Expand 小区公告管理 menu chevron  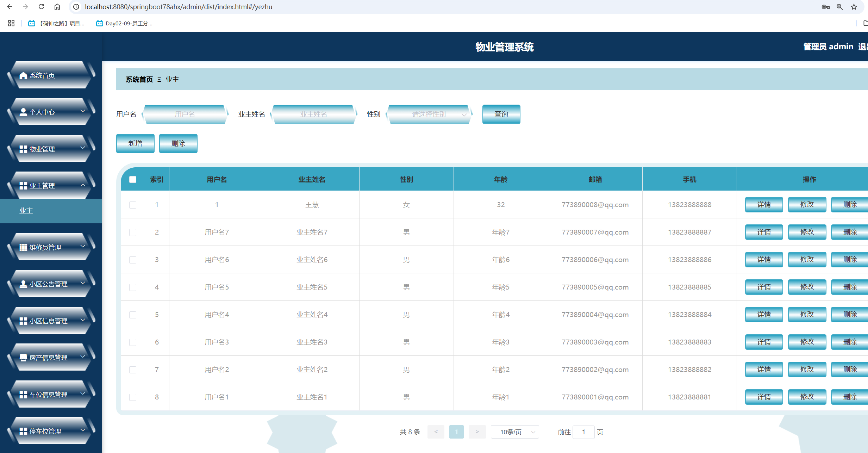tap(83, 283)
